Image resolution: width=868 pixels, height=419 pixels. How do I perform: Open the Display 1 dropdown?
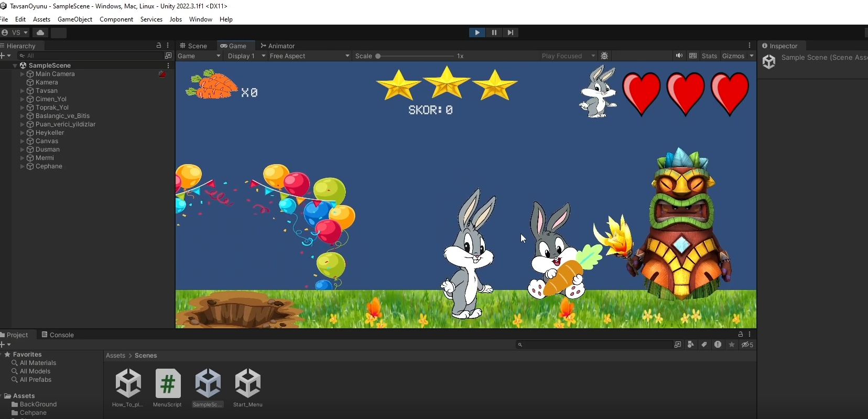tap(246, 56)
